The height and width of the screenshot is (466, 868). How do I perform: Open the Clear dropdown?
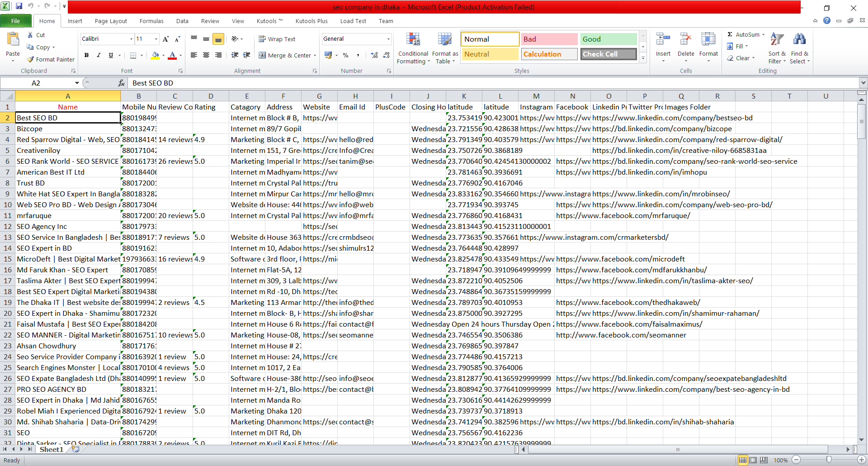pyautogui.click(x=741, y=58)
